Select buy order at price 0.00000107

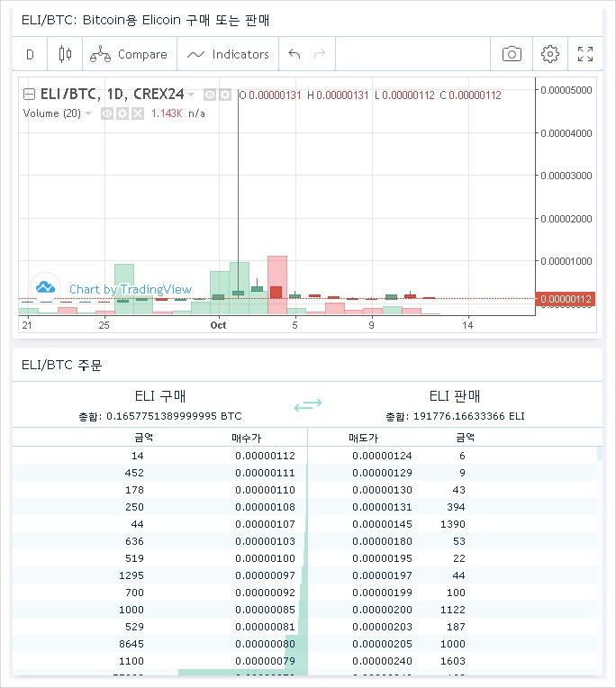tap(160, 524)
